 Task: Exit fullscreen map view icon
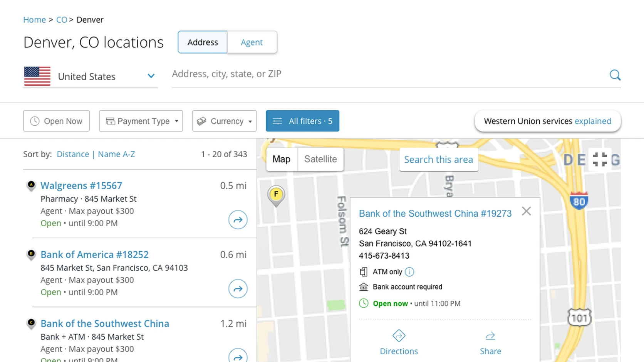pyautogui.click(x=600, y=159)
